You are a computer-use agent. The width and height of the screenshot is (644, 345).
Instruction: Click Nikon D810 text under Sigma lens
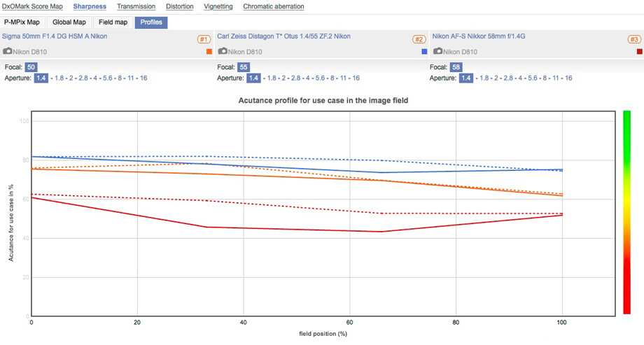(29, 52)
